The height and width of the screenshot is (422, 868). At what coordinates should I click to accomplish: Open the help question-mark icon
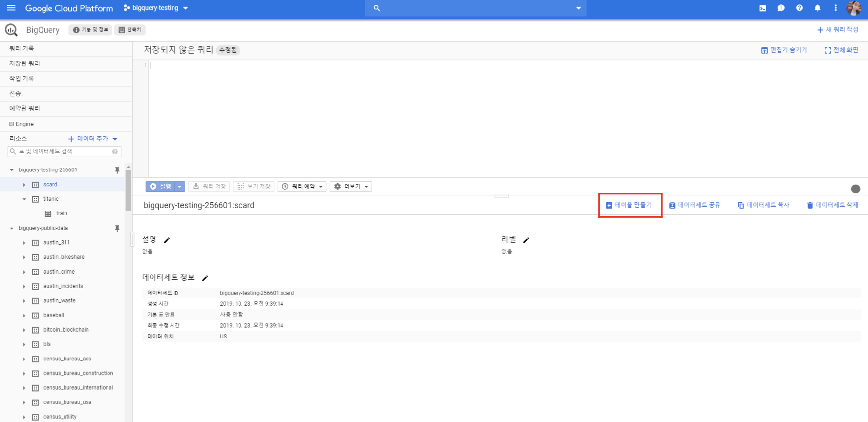point(799,8)
